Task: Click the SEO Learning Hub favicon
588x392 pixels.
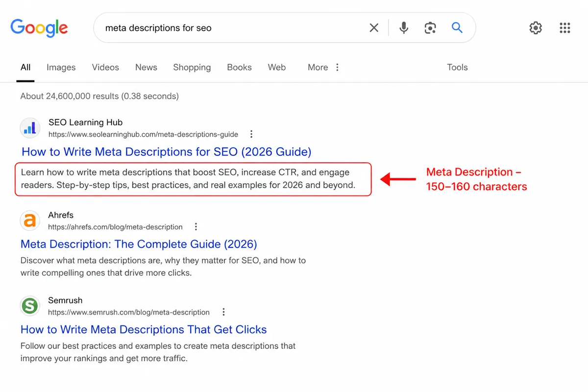Action: 30,128
